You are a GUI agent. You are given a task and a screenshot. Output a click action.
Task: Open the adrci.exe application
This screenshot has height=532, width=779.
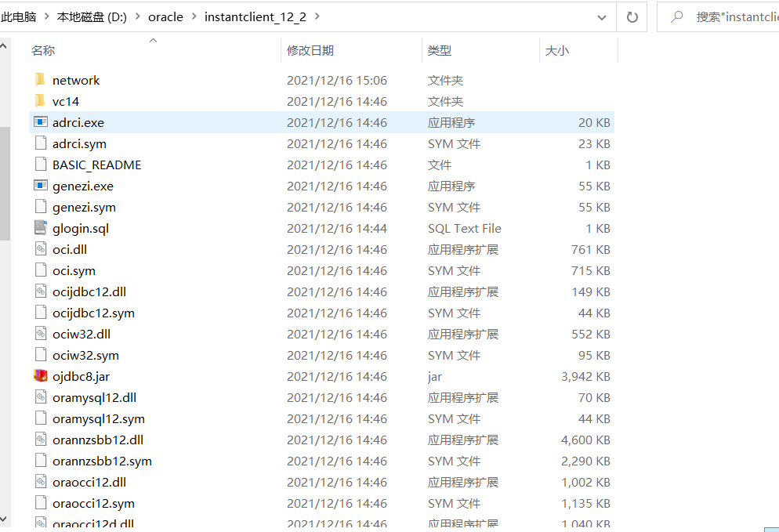(x=78, y=122)
